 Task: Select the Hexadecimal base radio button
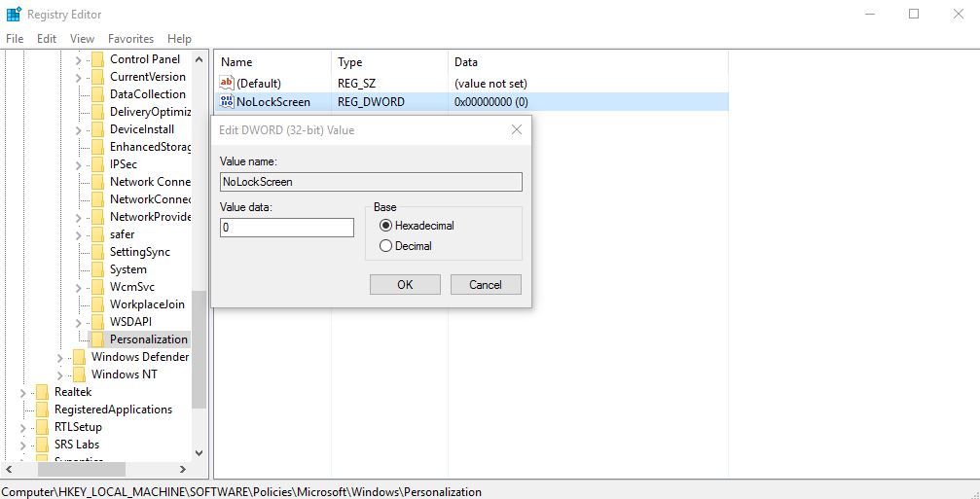click(417, 226)
